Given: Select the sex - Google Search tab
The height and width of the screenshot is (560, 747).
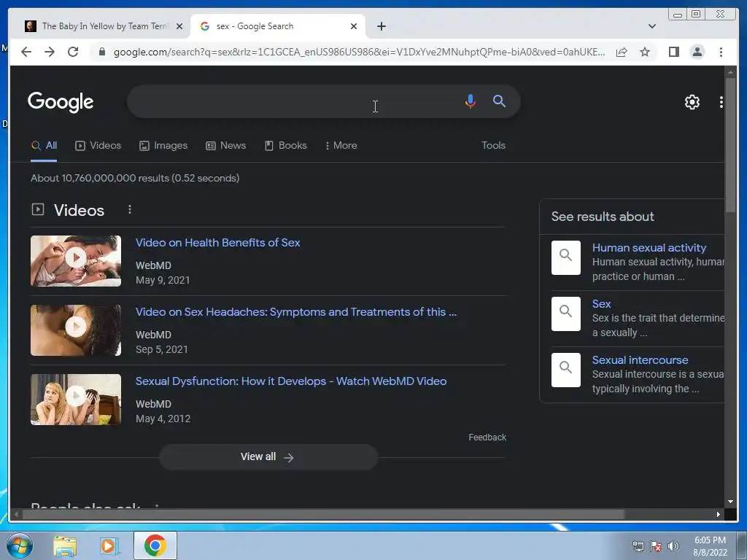Looking at the screenshot, I should click(278, 26).
